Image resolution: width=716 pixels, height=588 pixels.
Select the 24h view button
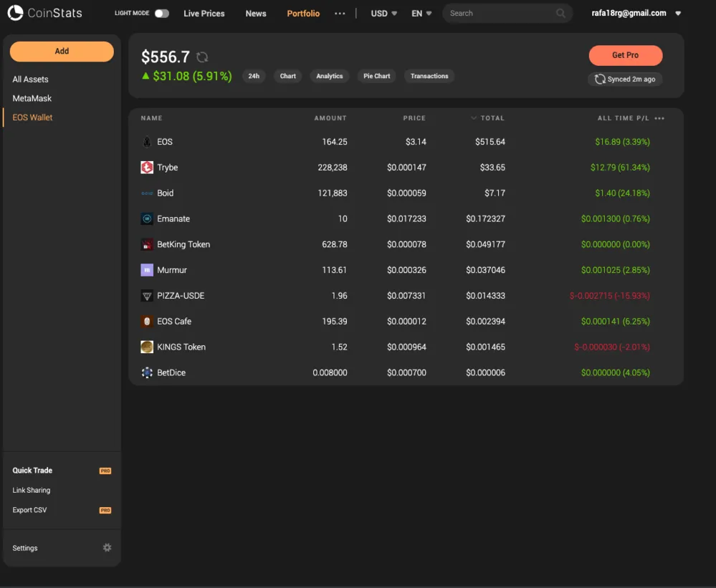pyautogui.click(x=254, y=76)
